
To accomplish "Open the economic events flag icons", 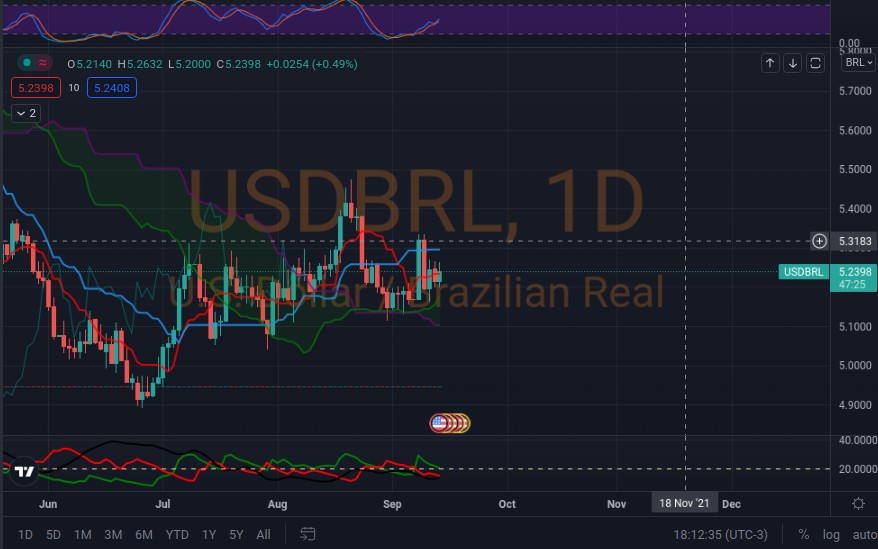I will (x=450, y=423).
